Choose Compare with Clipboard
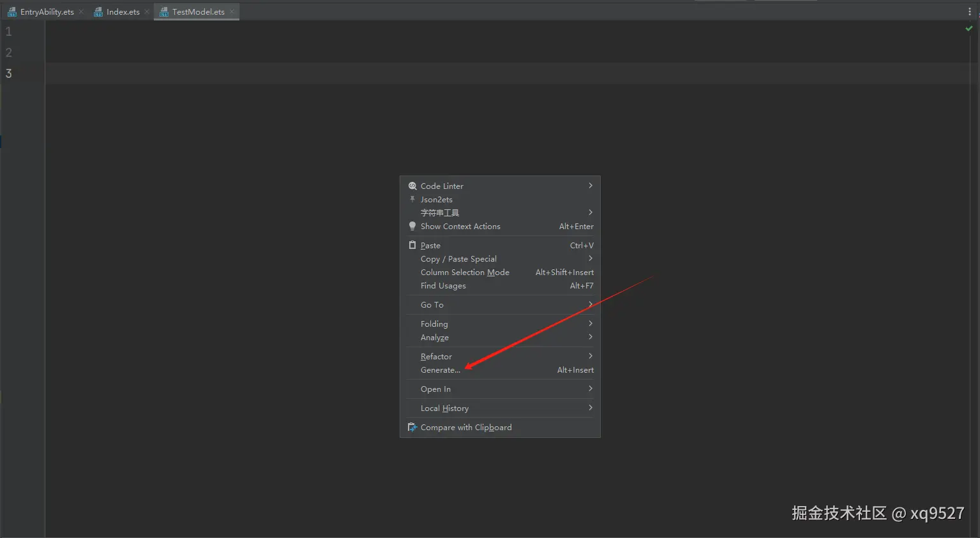 [500, 427]
